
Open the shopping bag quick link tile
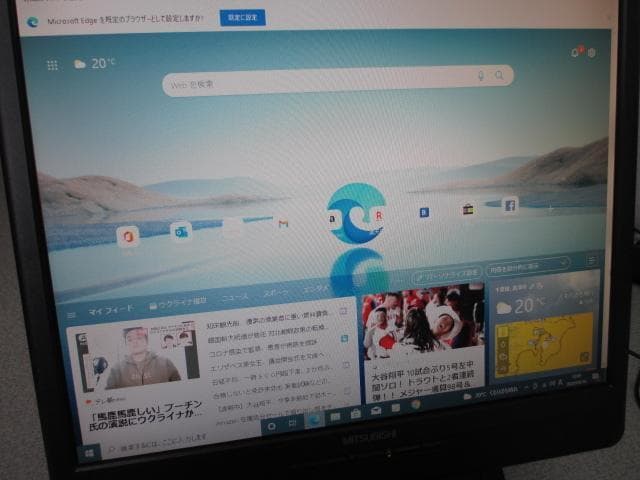(468, 209)
